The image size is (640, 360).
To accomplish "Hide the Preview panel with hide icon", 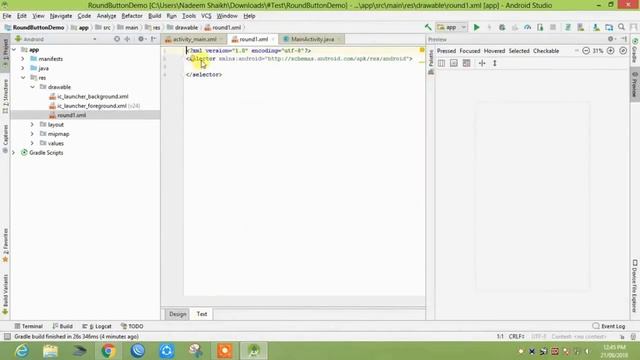I will point(624,39).
